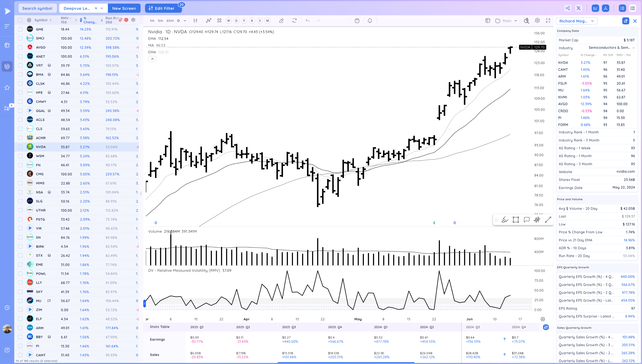Open the column settings gear in screener header
Viewport: 642px width, 364px height.
coord(133,20)
